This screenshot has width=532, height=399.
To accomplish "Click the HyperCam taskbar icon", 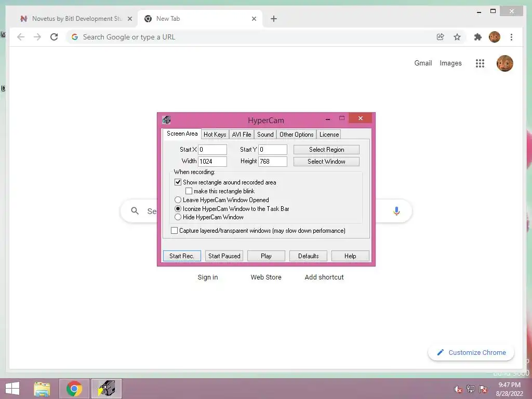I will coord(107,389).
